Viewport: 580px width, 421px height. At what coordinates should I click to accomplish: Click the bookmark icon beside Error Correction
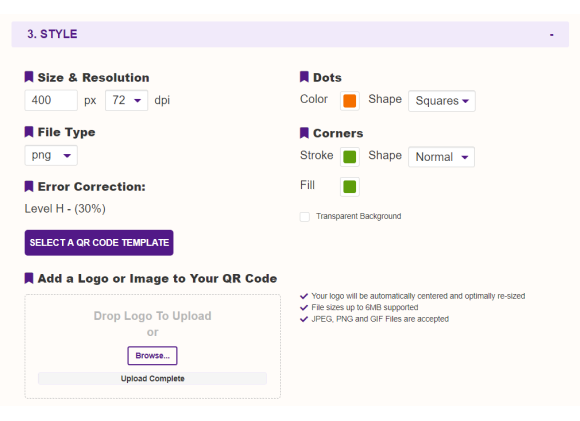click(29, 186)
